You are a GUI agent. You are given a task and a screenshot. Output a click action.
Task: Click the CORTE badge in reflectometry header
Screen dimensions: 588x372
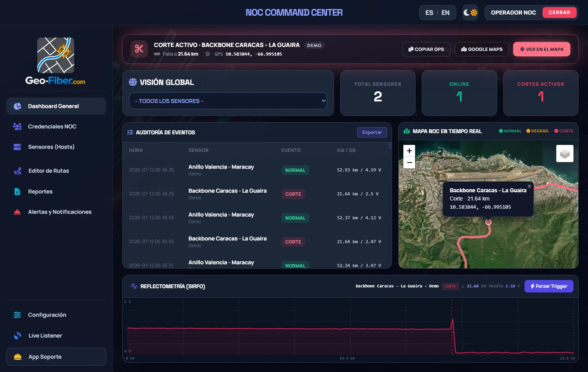click(x=450, y=286)
